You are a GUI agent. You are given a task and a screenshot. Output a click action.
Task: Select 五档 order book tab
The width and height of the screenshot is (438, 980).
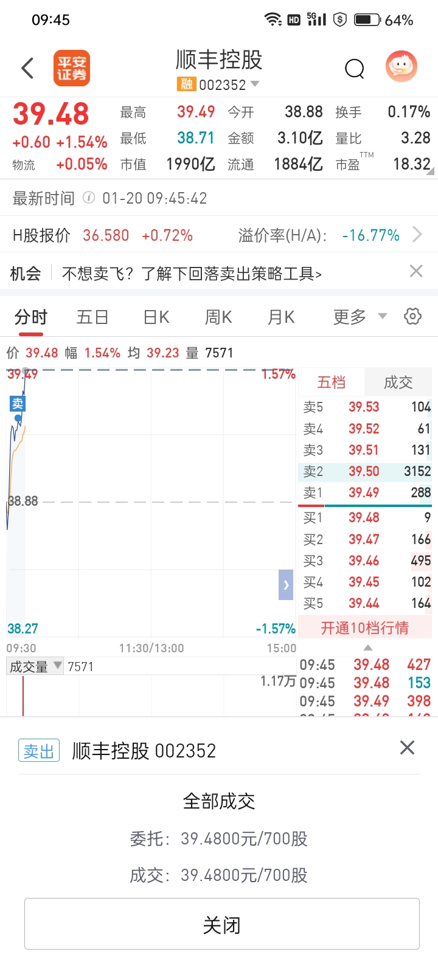click(x=332, y=382)
